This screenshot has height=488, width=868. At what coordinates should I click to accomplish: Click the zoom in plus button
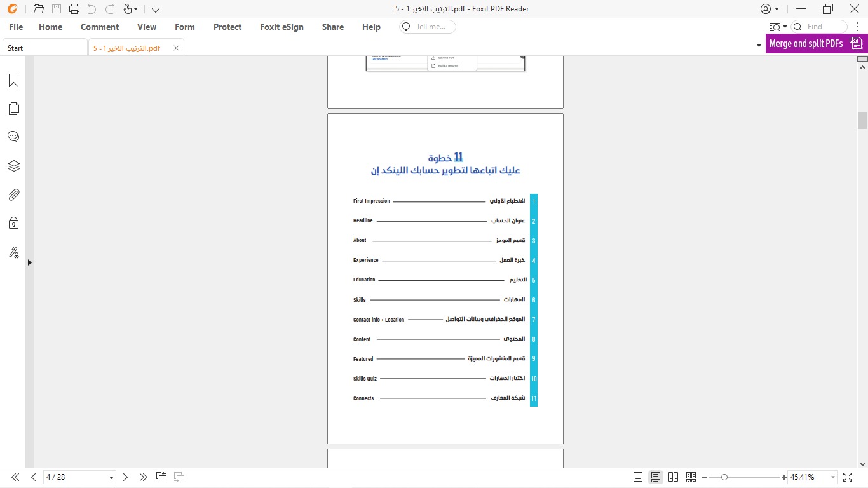click(x=783, y=477)
